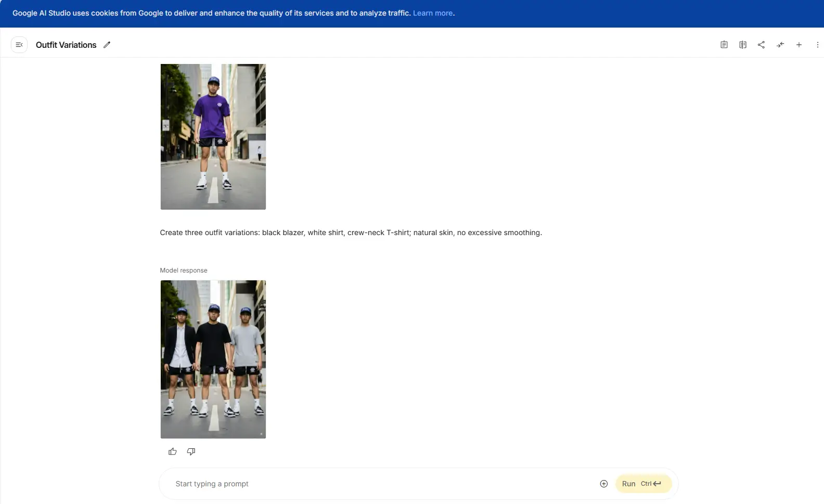Select the 'Create three outfit variations' prompt text
This screenshot has height=504, width=824.
[x=351, y=232]
